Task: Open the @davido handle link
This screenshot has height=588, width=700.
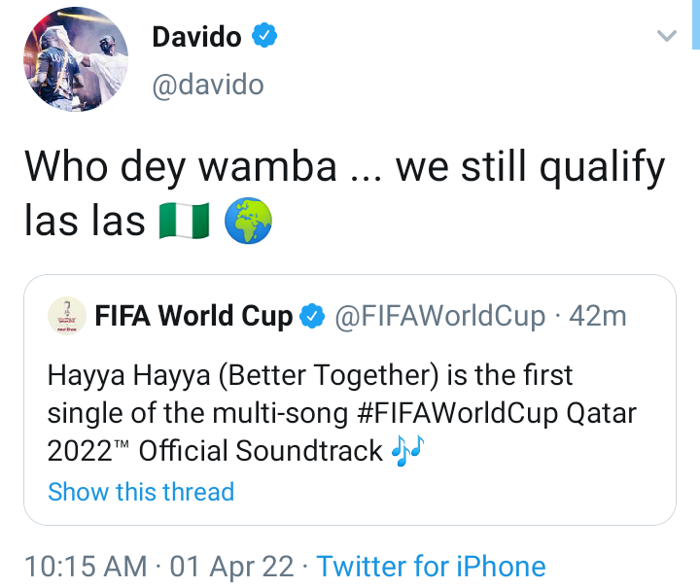Action: [x=207, y=85]
